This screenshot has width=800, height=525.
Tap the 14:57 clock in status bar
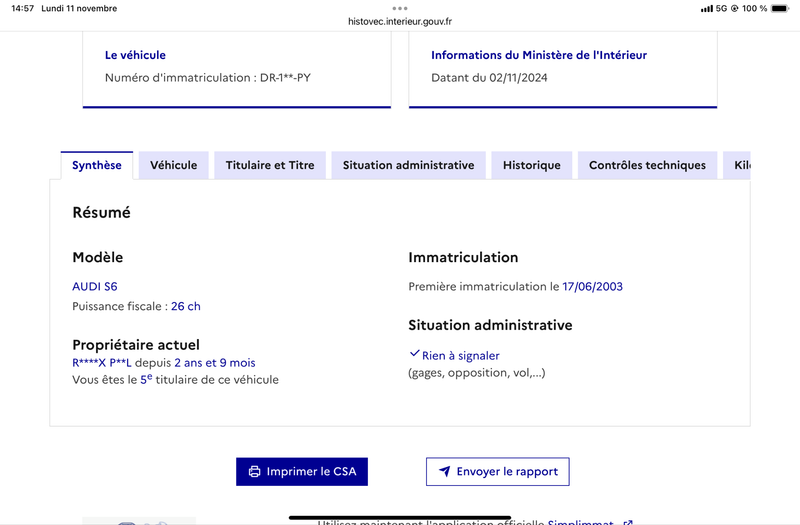(22, 8)
